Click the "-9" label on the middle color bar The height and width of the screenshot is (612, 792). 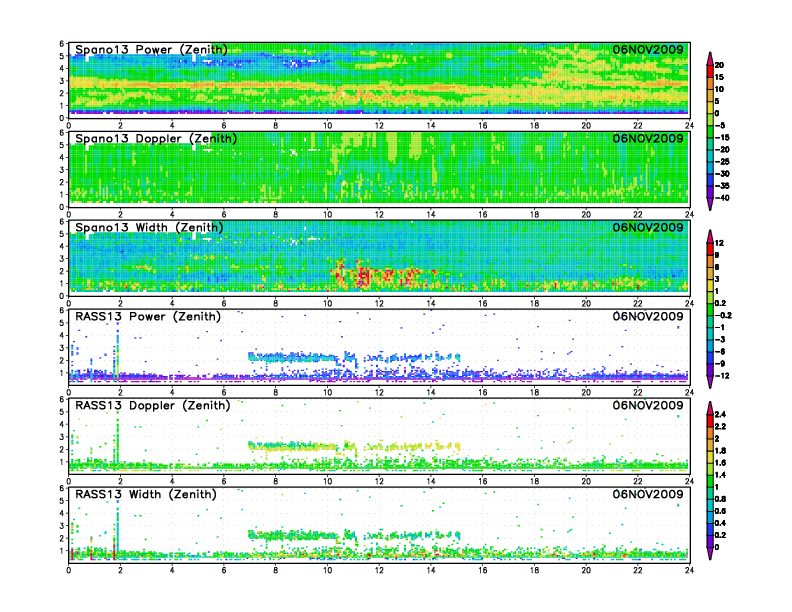tap(720, 364)
